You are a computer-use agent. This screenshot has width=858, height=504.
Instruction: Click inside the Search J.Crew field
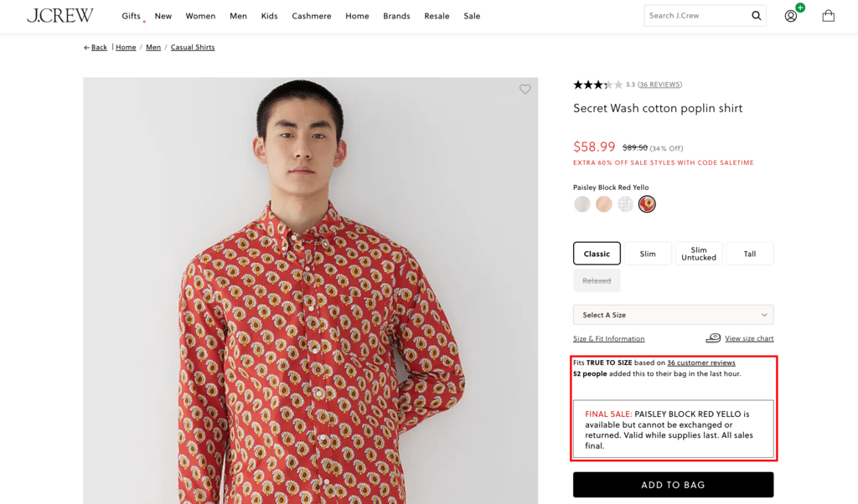(695, 15)
